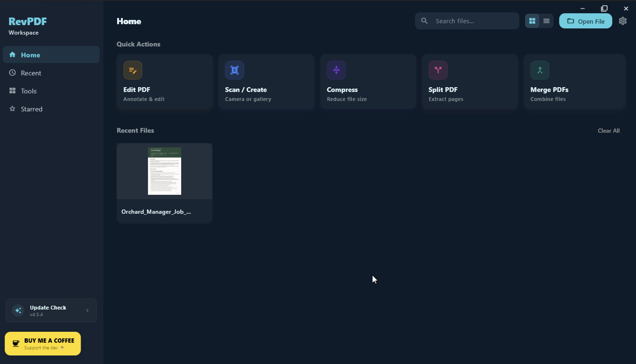Click the Orchard_Manager_Job_... file name
This screenshot has height=364, width=636.
tap(156, 212)
